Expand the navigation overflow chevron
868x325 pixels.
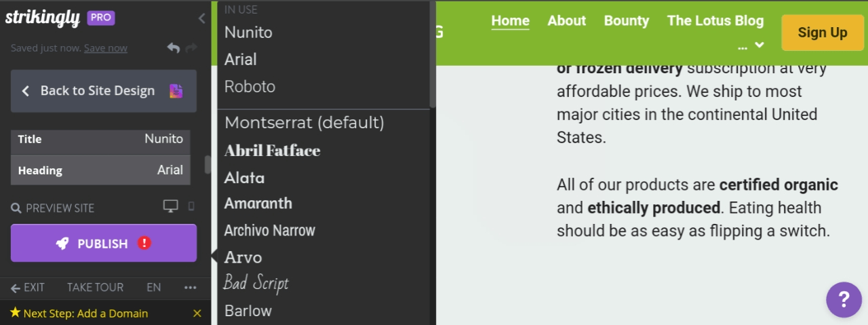759,45
